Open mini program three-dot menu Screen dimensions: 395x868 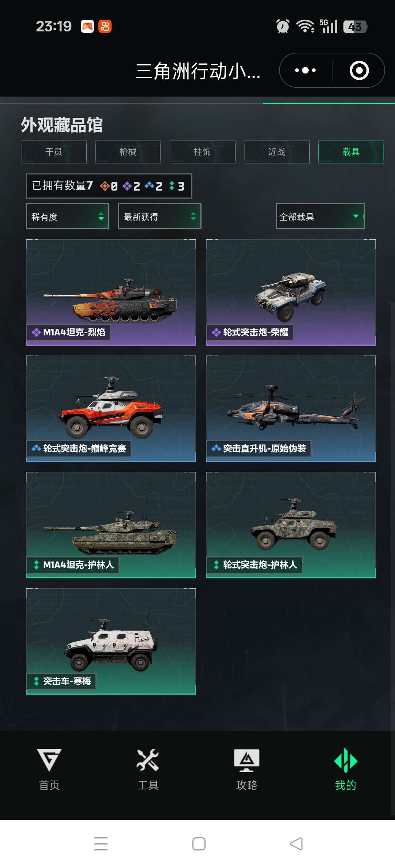[305, 70]
